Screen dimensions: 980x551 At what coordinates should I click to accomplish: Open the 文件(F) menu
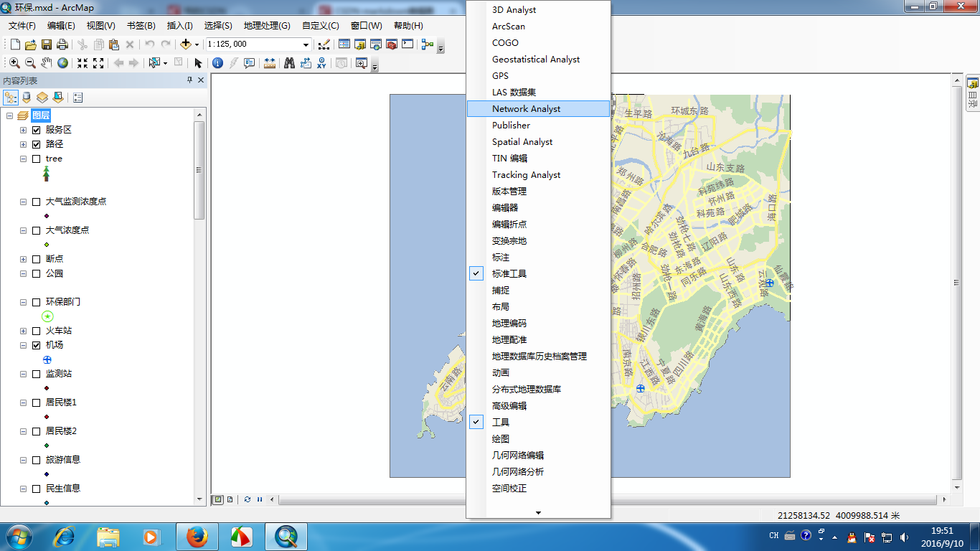[x=22, y=26]
